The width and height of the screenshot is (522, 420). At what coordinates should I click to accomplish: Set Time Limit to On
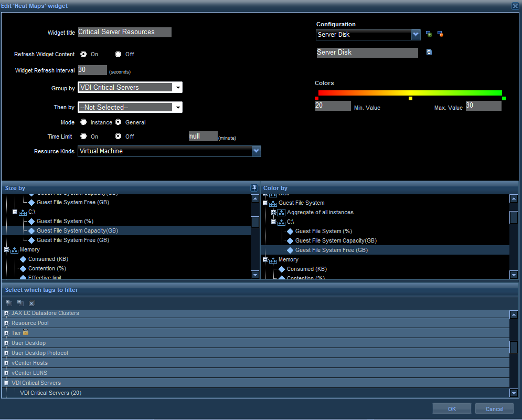click(83, 136)
